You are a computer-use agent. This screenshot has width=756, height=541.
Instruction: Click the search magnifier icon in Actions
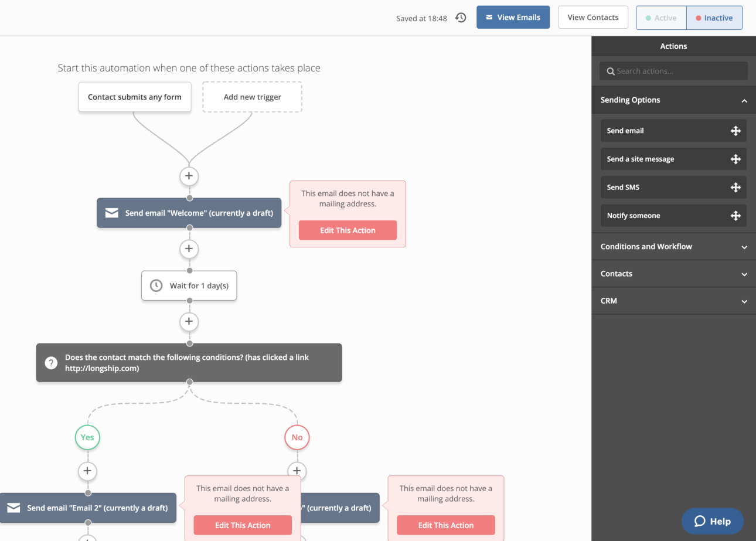pos(611,71)
